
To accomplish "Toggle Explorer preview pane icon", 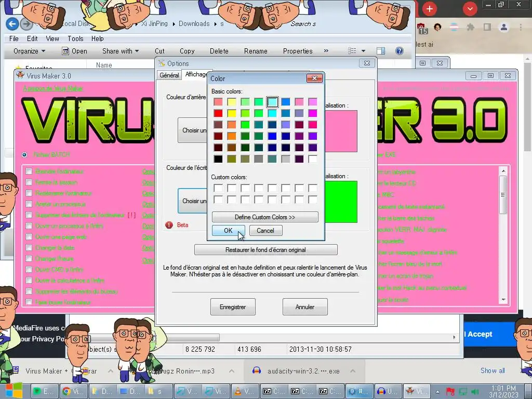I will 381,51.
